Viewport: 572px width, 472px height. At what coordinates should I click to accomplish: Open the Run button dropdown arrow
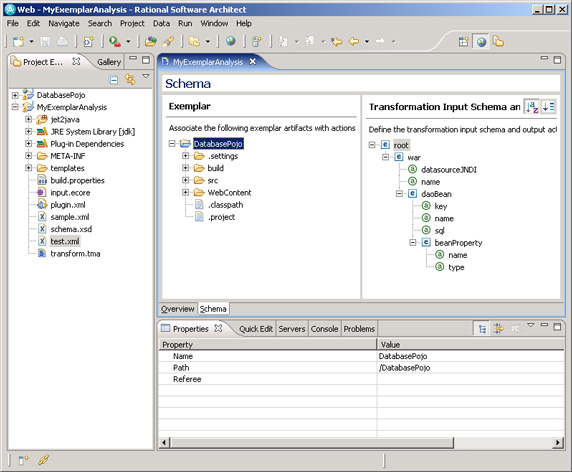point(128,42)
